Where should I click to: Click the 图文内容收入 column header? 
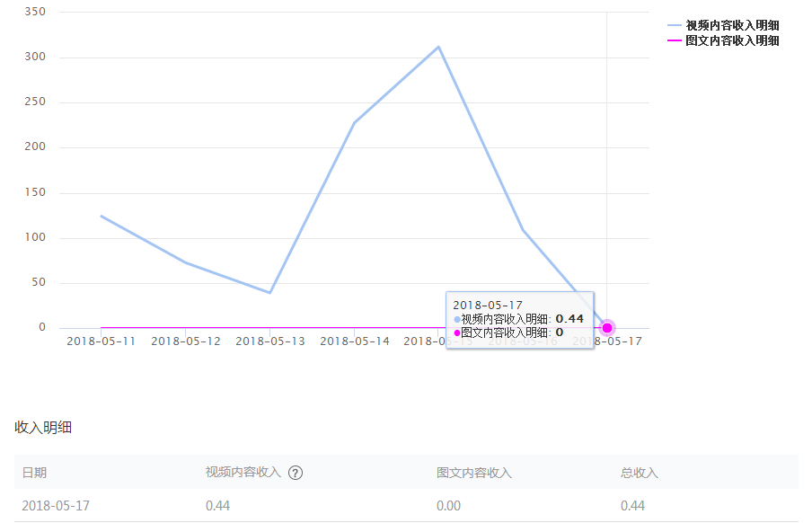tap(474, 473)
